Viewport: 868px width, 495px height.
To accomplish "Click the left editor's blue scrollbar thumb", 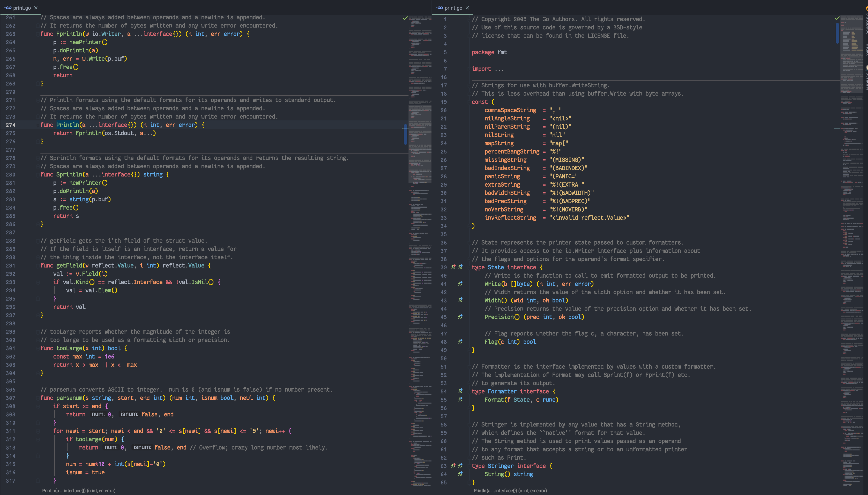I will coord(406,134).
